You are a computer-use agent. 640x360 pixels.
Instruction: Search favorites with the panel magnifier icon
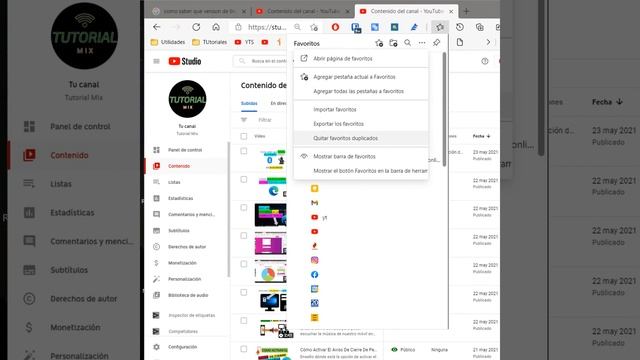click(x=408, y=43)
